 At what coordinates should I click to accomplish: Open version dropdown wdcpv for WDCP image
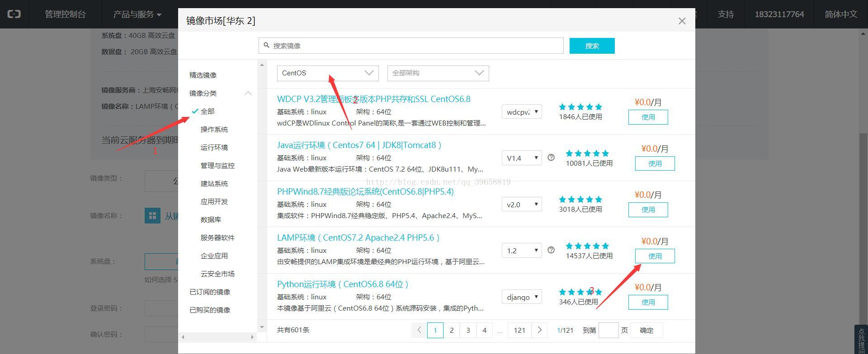tap(522, 112)
